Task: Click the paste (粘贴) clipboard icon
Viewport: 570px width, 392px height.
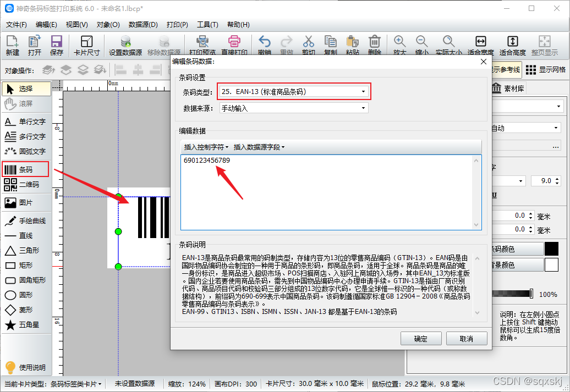Action: [x=353, y=45]
